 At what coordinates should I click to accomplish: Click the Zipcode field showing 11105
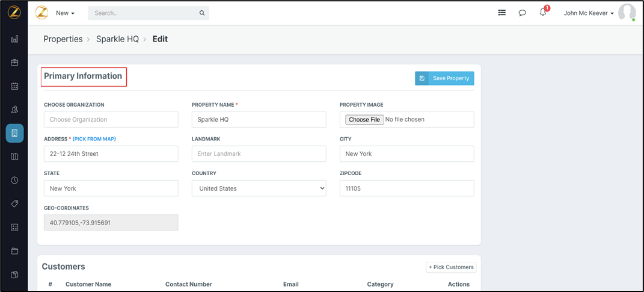click(407, 188)
